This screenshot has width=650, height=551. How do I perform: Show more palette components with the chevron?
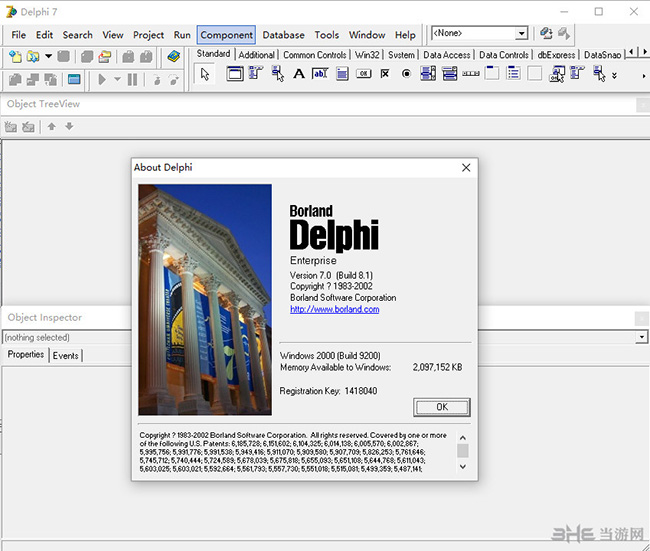[614, 76]
